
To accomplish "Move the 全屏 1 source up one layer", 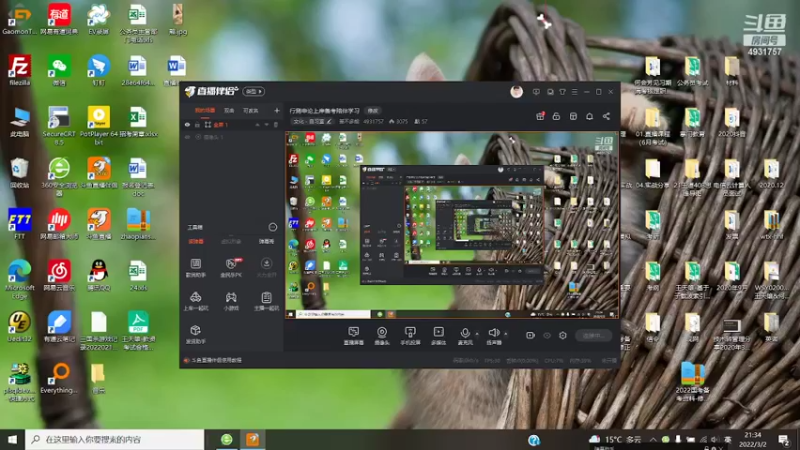I will 258,124.
